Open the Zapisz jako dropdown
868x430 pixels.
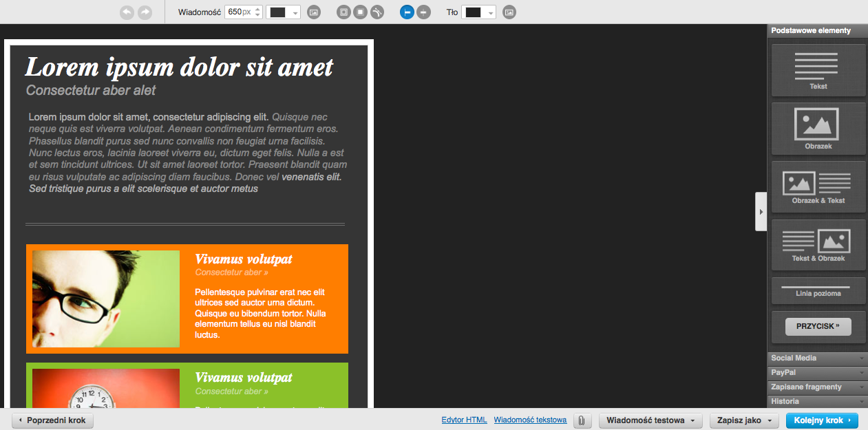(744, 420)
